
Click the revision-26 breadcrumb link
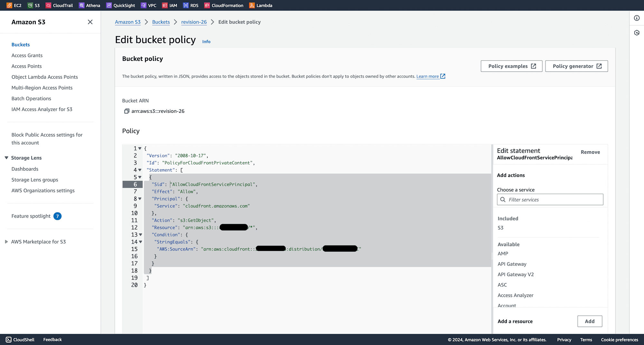pos(194,22)
